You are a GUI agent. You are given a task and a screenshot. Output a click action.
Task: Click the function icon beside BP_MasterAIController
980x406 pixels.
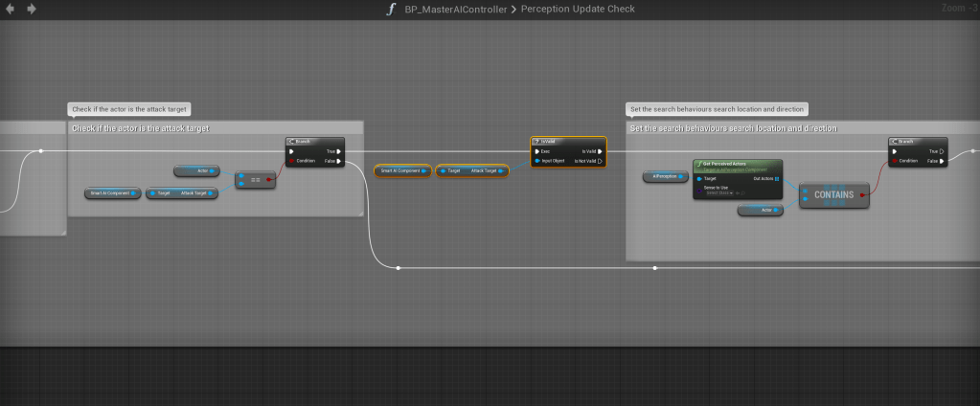[390, 9]
